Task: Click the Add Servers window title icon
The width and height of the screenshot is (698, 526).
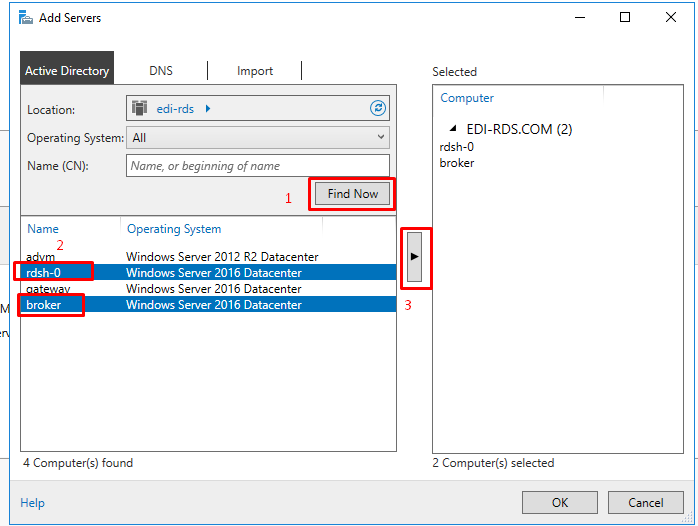Action: click(26, 18)
